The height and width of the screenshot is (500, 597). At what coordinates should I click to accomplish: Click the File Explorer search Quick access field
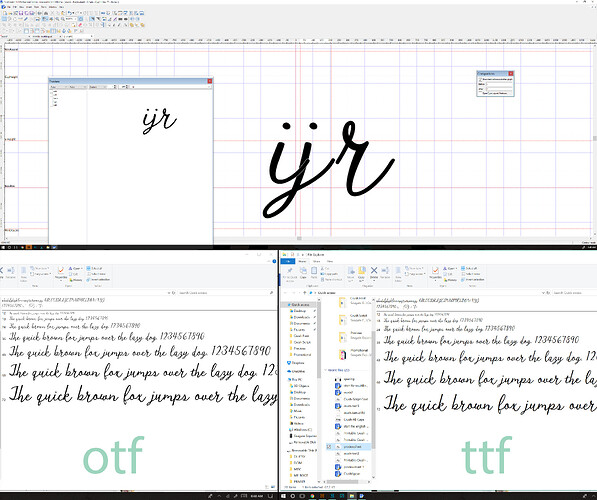click(x=573, y=293)
